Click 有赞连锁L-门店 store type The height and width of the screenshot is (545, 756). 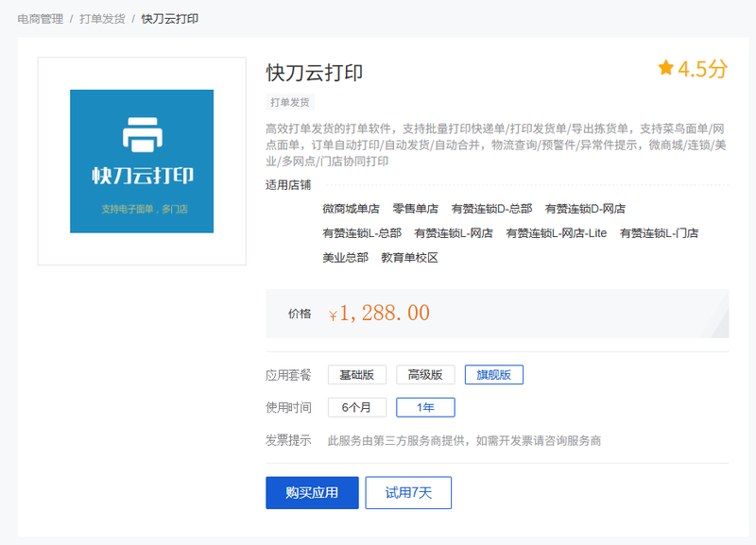(659, 233)
